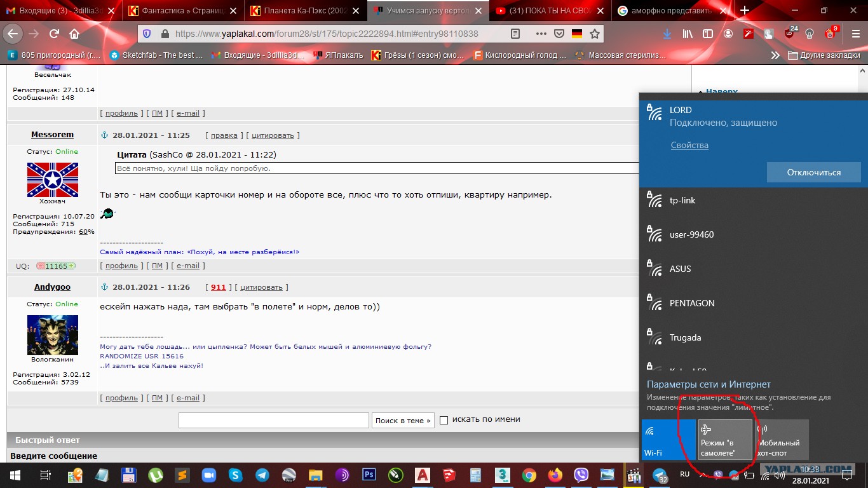Viewport: 868px width, 488px height.
Task: Open the Firefox account icon
Action: pos(728,34)
